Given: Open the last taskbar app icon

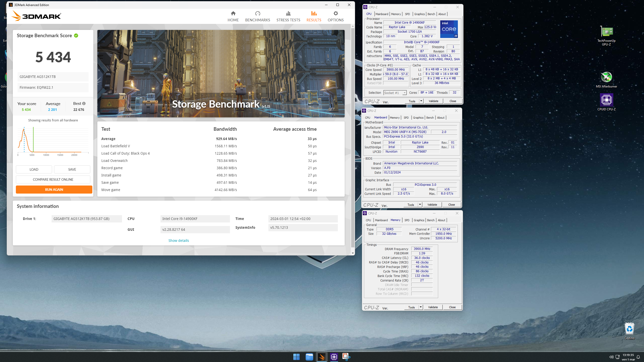Looking at the screenshot, I should click(346, 357).
